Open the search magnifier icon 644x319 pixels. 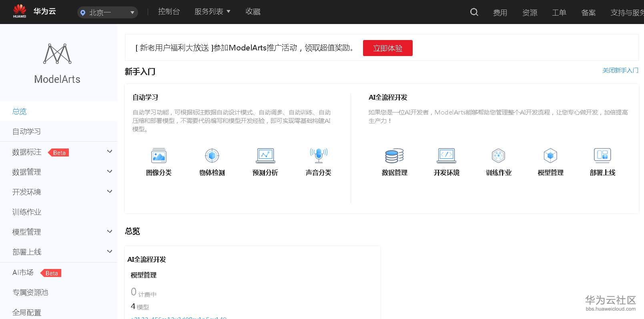[x=474, y=12]
